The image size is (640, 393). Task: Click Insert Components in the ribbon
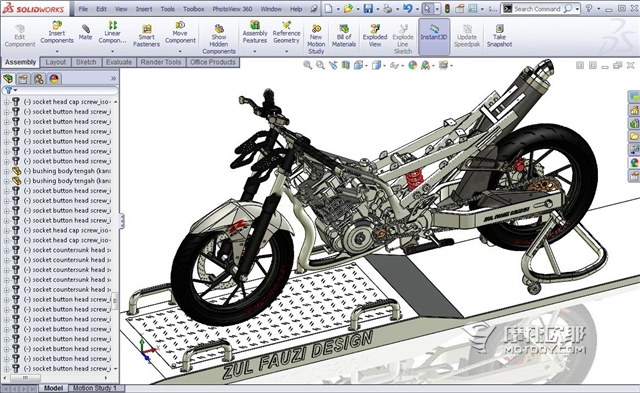pos(57,33)
